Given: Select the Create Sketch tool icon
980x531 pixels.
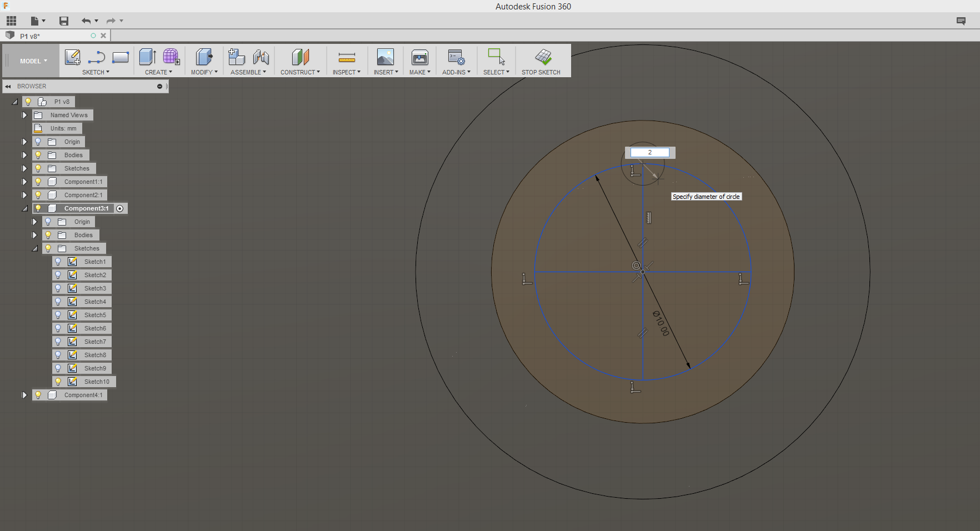Looking at the screenshot, I should pyautogui.click(x=73, y=57).
